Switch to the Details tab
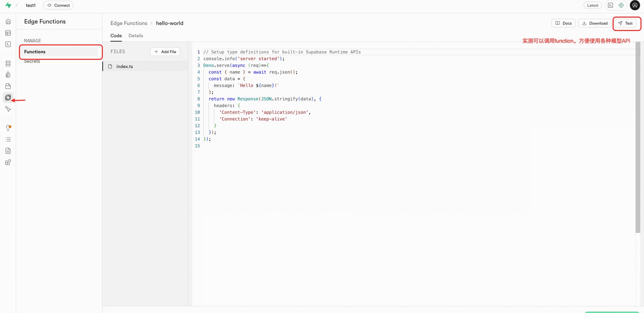 click(136, 36)
